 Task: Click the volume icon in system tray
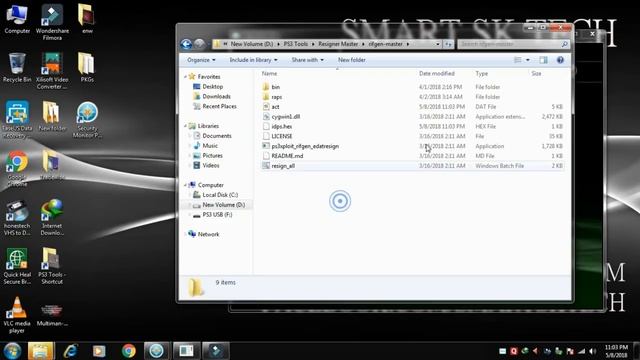593,351
